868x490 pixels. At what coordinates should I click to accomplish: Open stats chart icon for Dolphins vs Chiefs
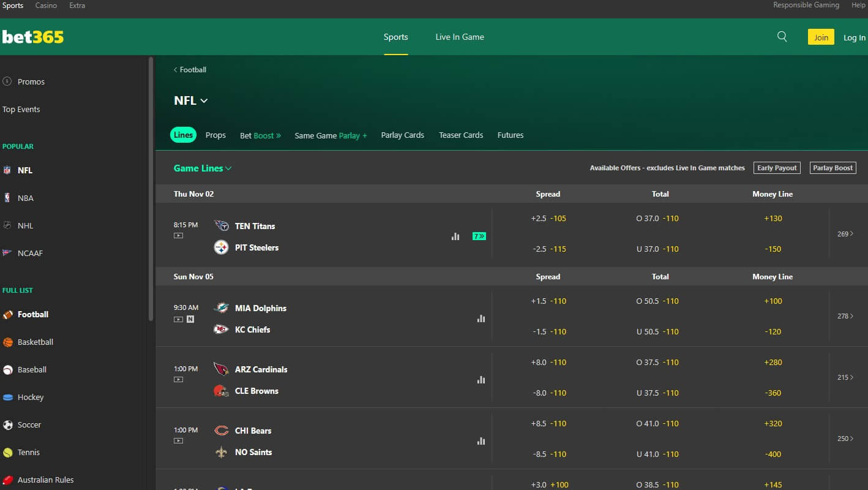481,318
